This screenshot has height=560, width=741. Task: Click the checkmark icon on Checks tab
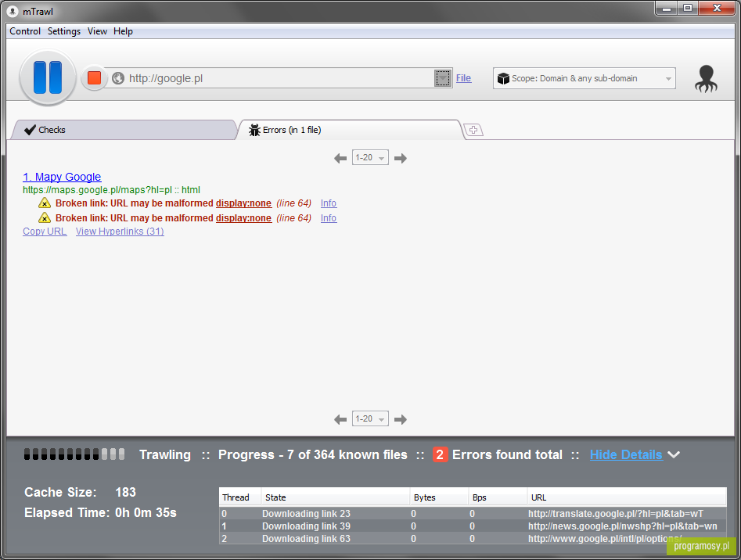coord(30,130)
